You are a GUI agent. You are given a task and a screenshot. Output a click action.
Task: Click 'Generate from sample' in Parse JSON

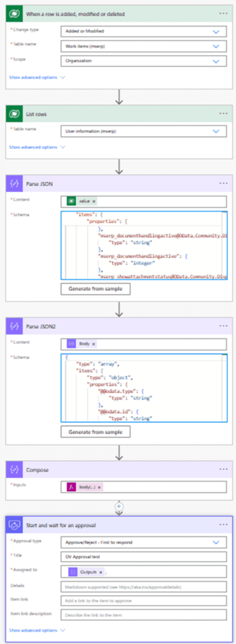96,289
